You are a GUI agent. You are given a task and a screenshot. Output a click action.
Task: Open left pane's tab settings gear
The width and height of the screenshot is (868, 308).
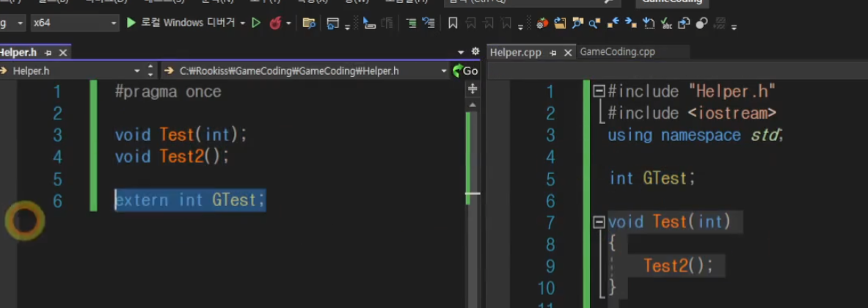(475, 51)
